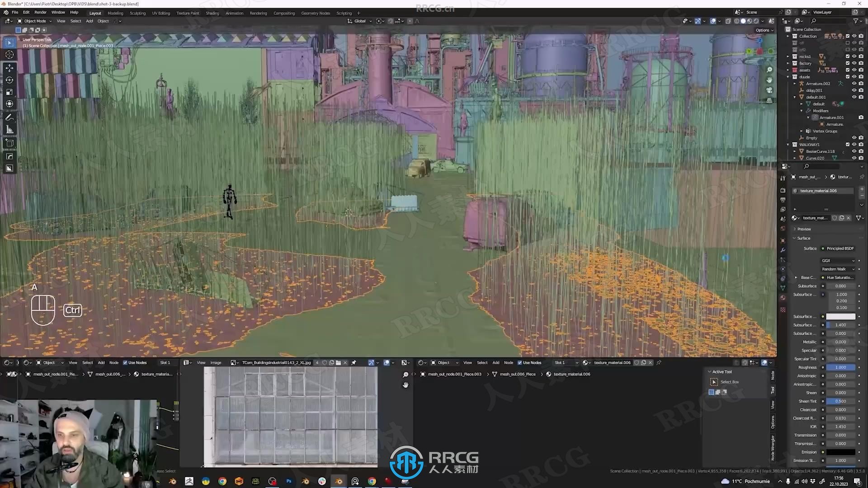Image resolution: width=868 pixels, height=488 pixels.
Task: Select the Cursor tool in viewport toolbar
Action: pos(9,55)
